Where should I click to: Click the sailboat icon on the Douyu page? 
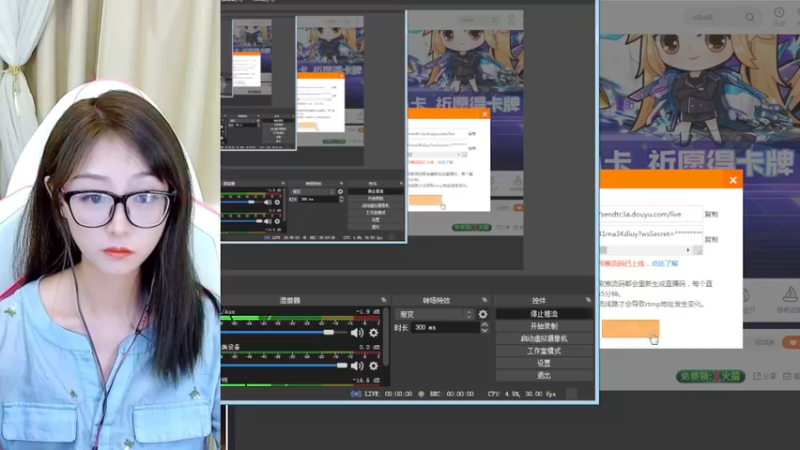pyautogui.click(x=790, y=293)
